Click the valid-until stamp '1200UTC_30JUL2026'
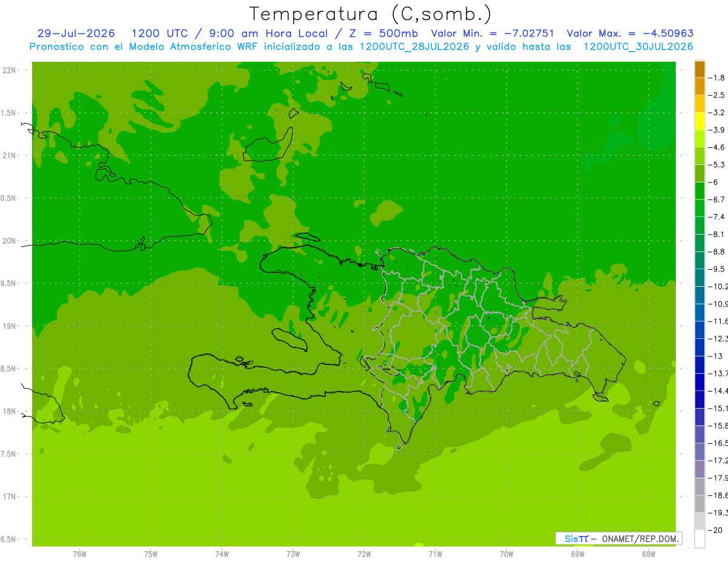 point(638,47)
